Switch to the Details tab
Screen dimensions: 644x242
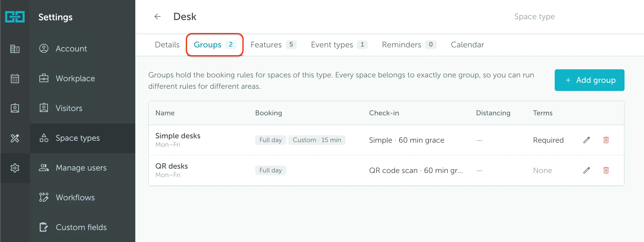coord(167,45)
